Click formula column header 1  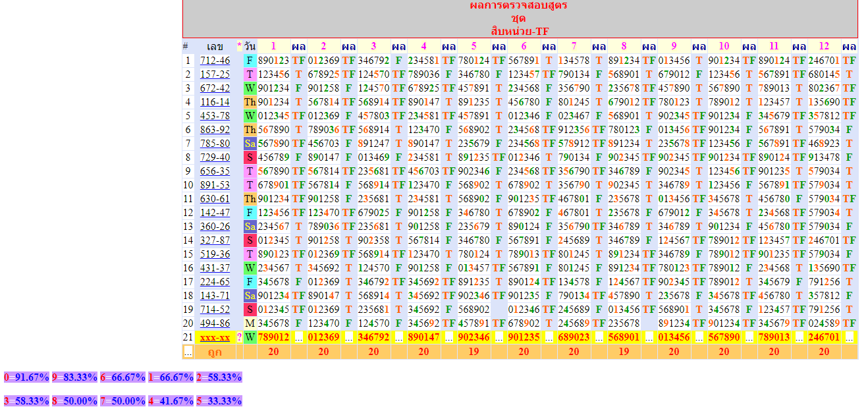tap(274, 47)
